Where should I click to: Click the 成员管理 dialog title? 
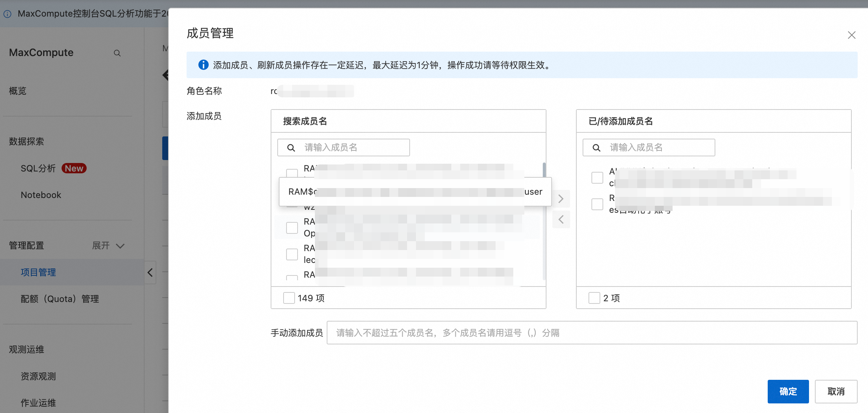(210, 34)
